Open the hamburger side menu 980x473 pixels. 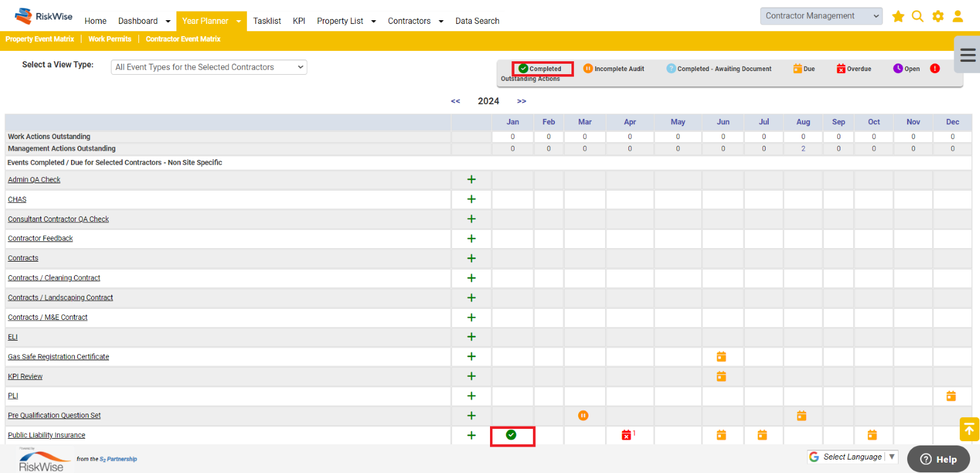point(968,55)
